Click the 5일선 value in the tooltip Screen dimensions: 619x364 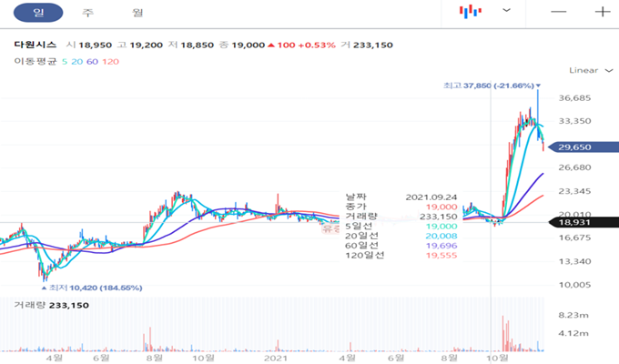coord(441,227)
